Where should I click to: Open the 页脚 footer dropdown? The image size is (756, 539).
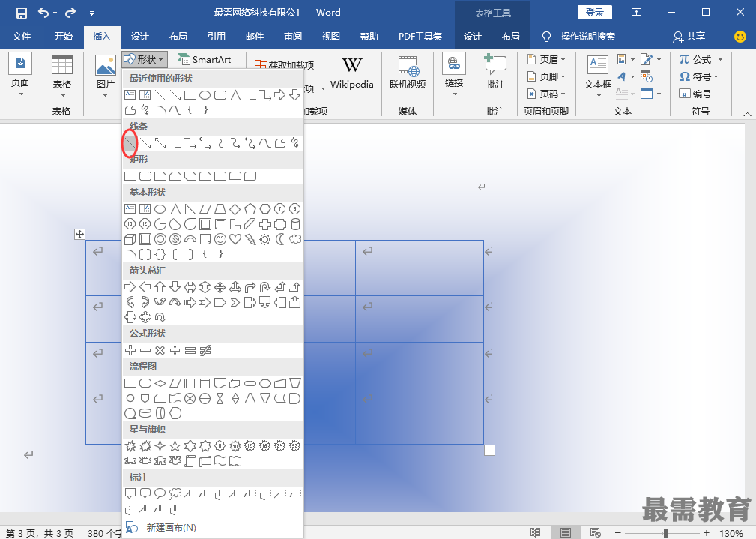(x=545, y=76)
